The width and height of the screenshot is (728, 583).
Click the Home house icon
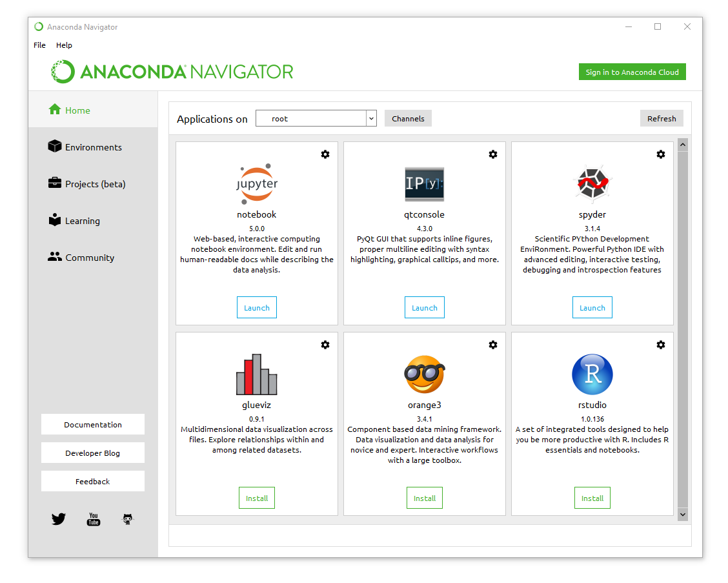[x=55, y=109]
